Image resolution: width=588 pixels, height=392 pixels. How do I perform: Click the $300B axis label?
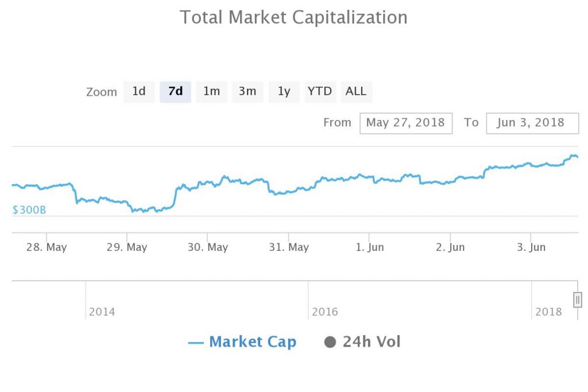click(29, 210)
